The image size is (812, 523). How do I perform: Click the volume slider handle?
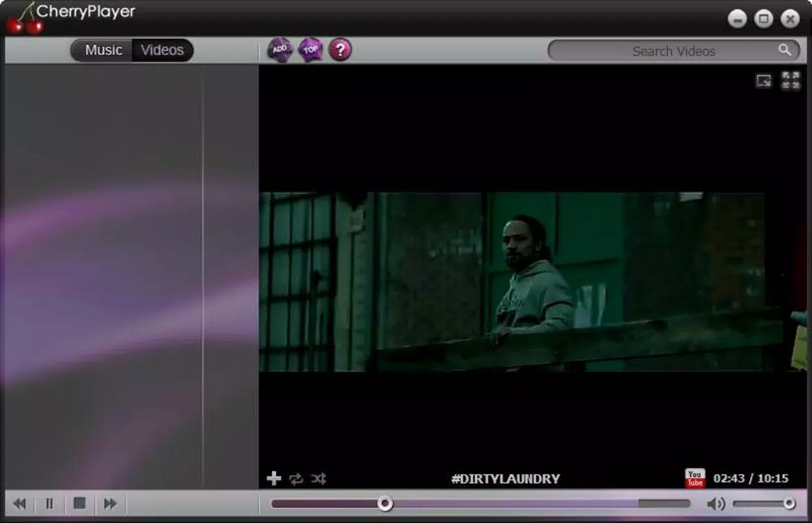pos(789,503)
